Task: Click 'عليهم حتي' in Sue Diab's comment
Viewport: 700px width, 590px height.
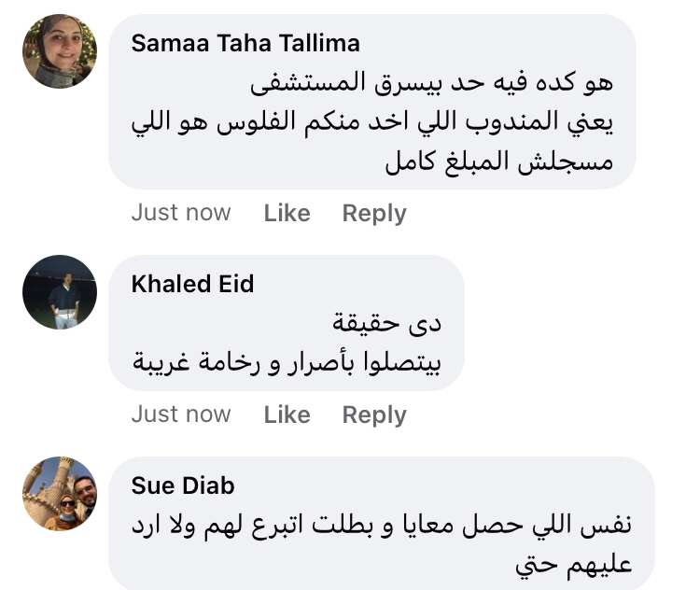Action: coord(573,564)
